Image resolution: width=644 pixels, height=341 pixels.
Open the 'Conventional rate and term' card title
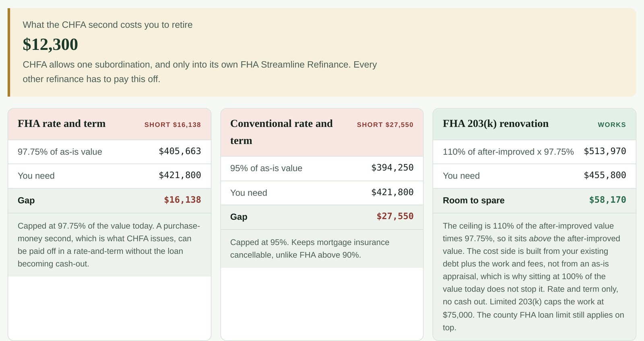pyautogui.click(x=281, y=132)
